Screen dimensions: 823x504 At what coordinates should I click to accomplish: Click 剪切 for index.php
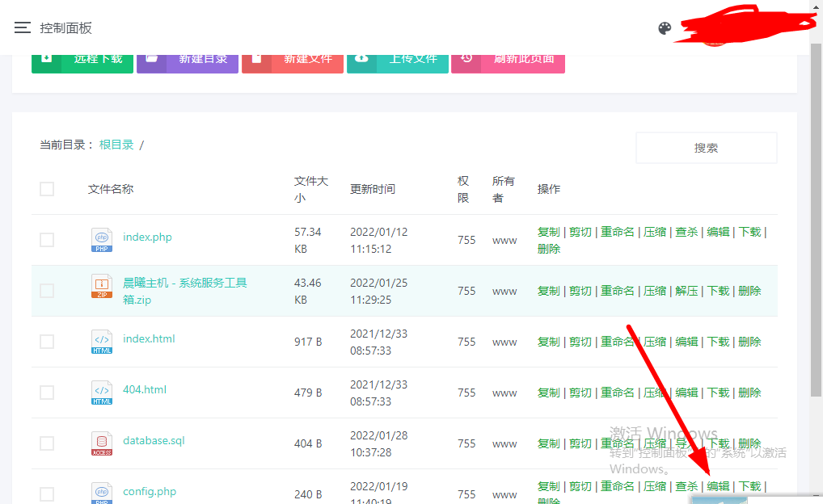click(580, 232)
